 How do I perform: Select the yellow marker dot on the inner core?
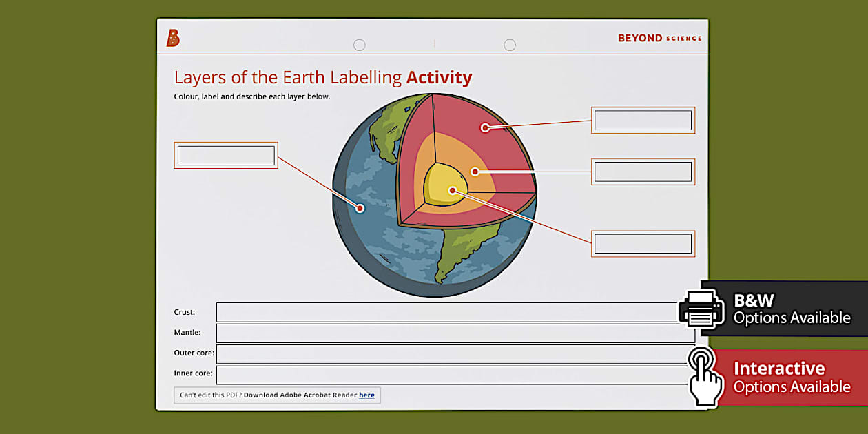(453, 190)
